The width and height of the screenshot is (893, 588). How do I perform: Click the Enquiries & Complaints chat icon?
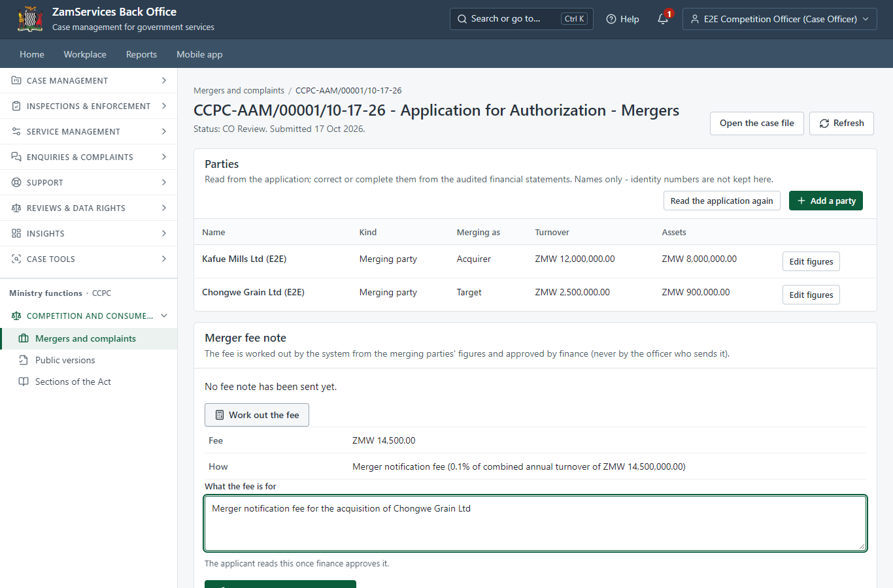click(x=16, y=157)
